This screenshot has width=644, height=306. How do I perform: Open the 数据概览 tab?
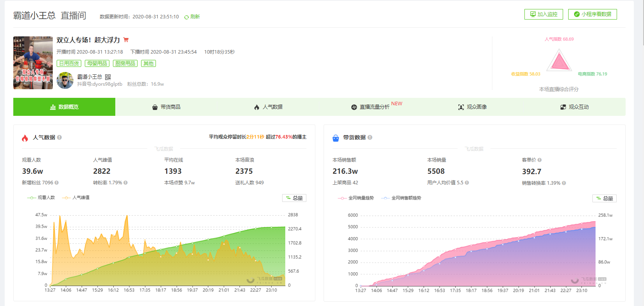[64, 107]
